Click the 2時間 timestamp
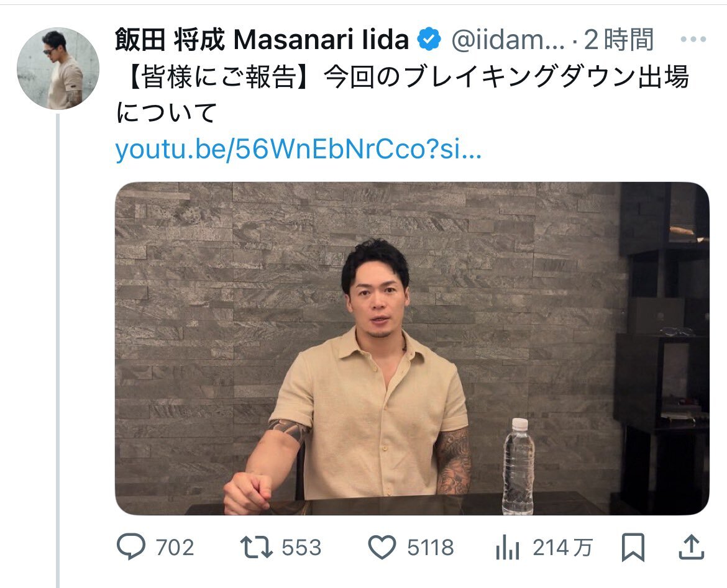The height and width of the screenshot is (588, 727). click(618, 39)
